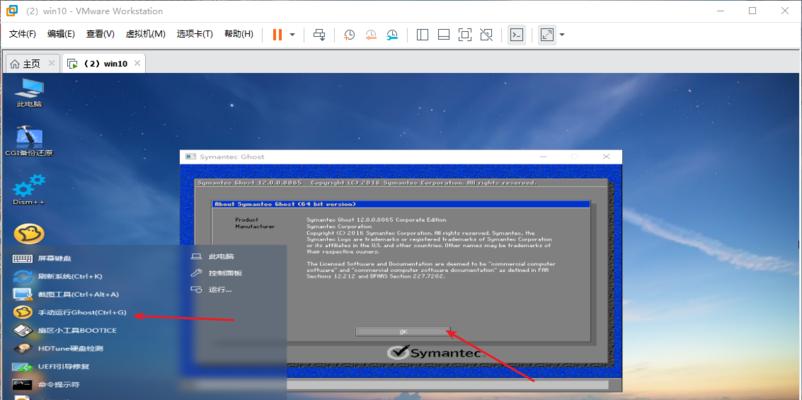Open 扇区小工具BOOTICE menu entry

coord(64,330)
